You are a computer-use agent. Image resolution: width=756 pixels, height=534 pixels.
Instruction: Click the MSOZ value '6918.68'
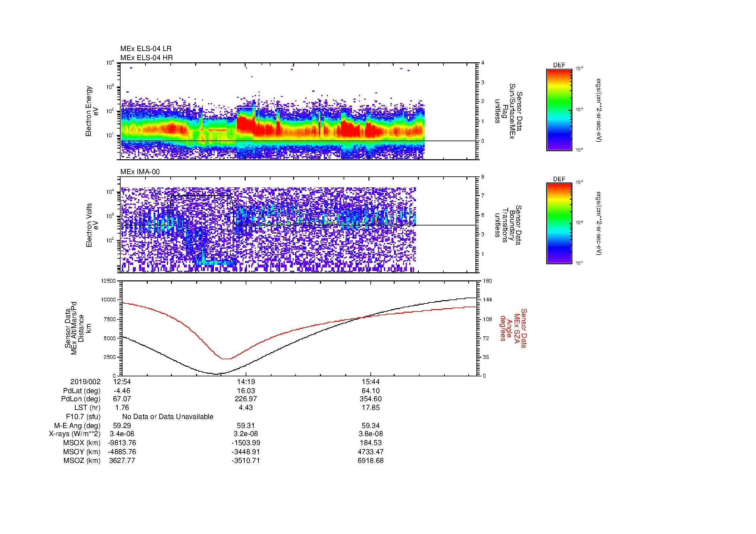pos(371,461)
